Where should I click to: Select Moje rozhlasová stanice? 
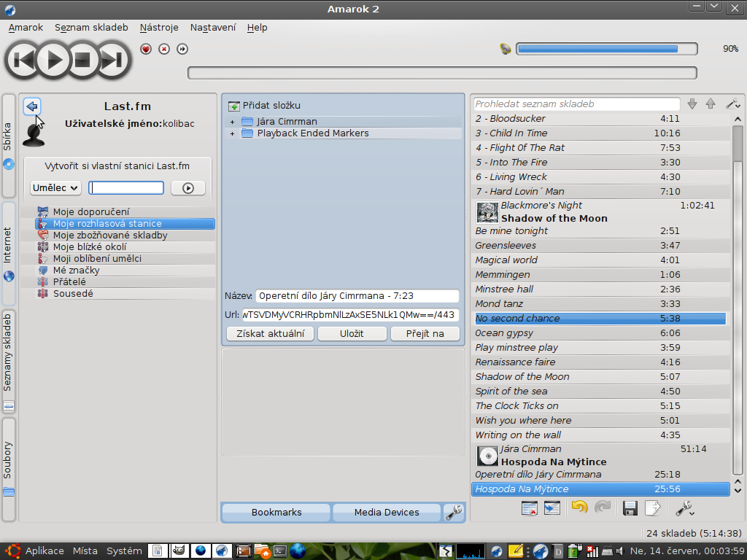[x=125, y=223]
